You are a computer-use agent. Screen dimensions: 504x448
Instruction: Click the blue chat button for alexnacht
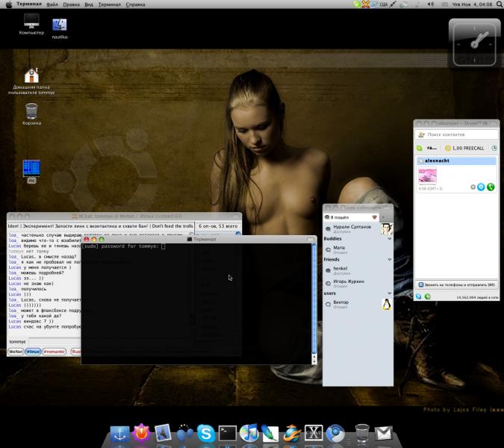[481, 187]
